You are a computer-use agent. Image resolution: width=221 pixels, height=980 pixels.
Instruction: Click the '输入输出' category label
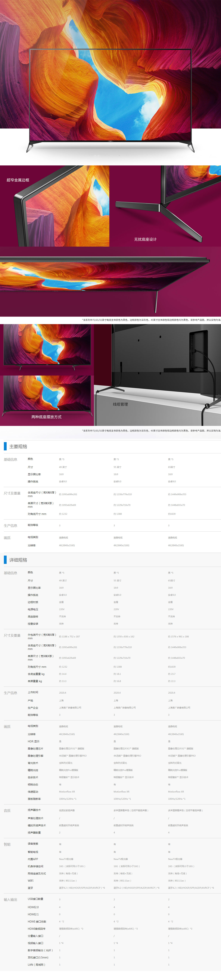pyautogui.click(x=11, y=900)
